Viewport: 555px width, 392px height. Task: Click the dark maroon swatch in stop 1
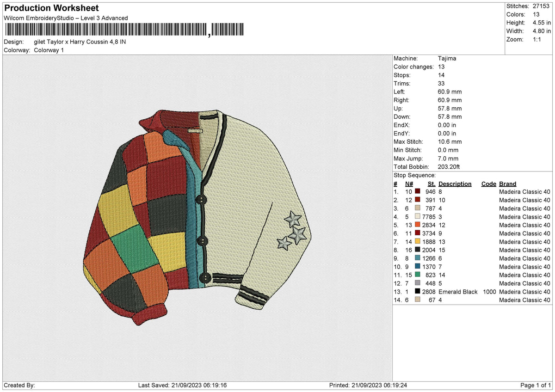click(x=417, y=191)
